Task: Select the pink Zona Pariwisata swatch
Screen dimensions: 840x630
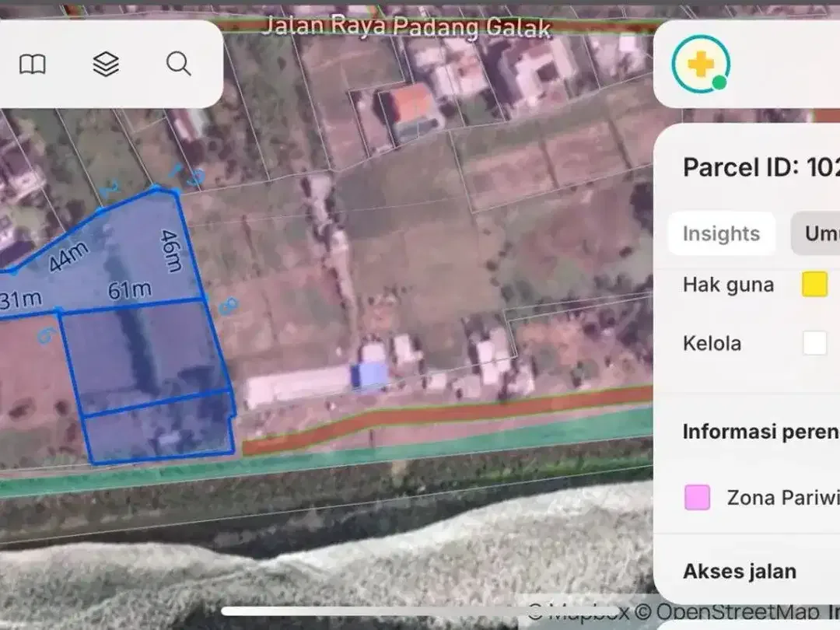Action: coord(698,497)
